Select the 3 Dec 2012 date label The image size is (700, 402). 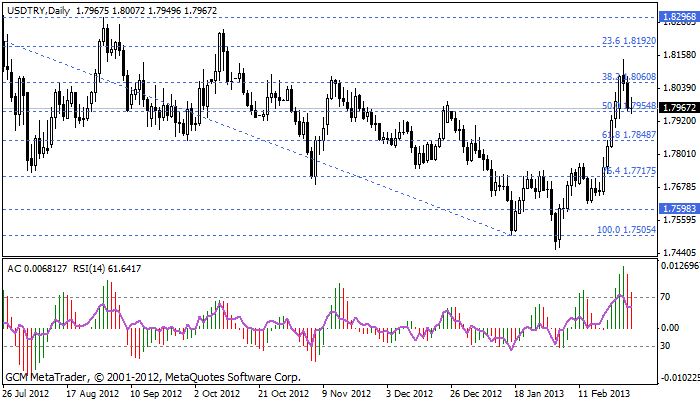tap(409, 394)
